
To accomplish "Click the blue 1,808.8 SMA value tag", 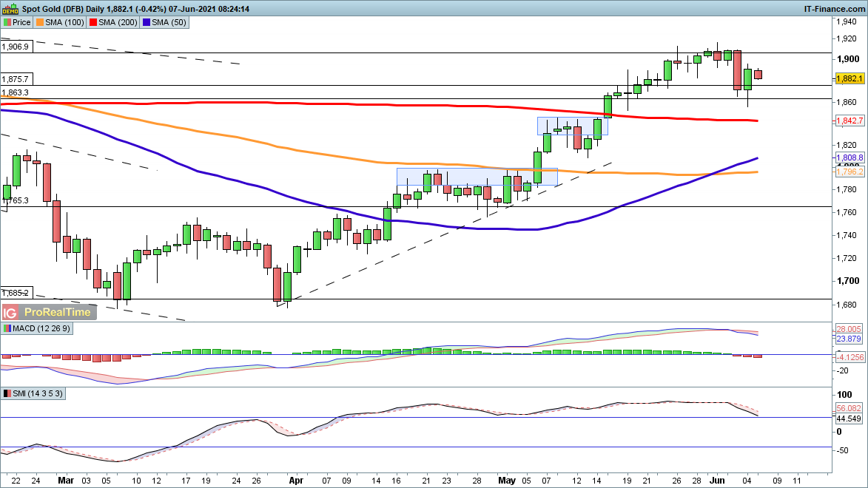I will 850,157.
